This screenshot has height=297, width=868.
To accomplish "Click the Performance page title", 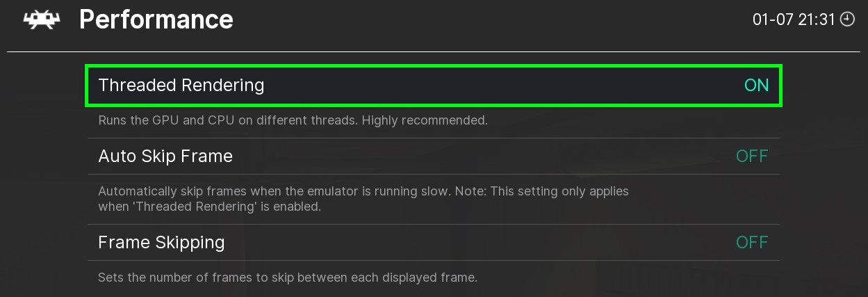I will coord(156,19).
